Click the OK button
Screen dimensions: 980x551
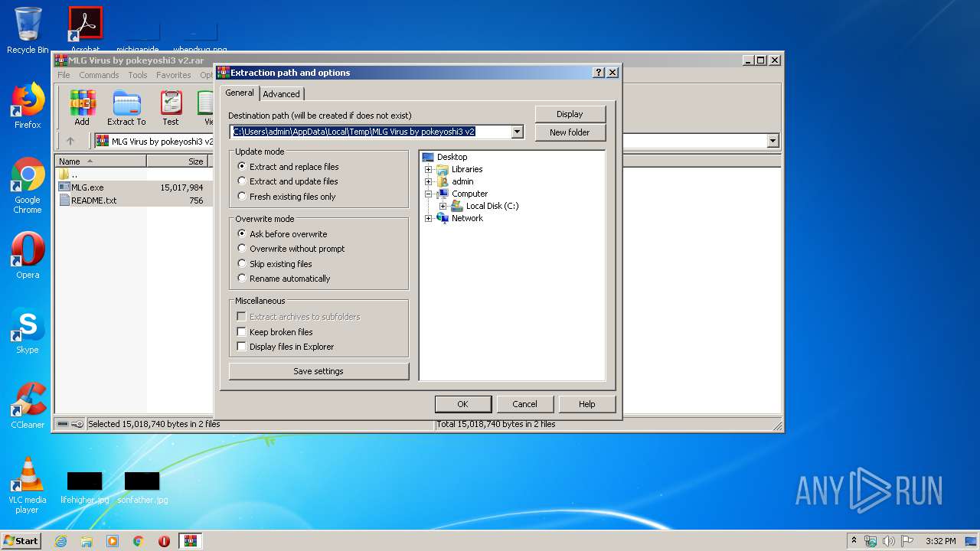pyautogui.click(x=462, y=404)
